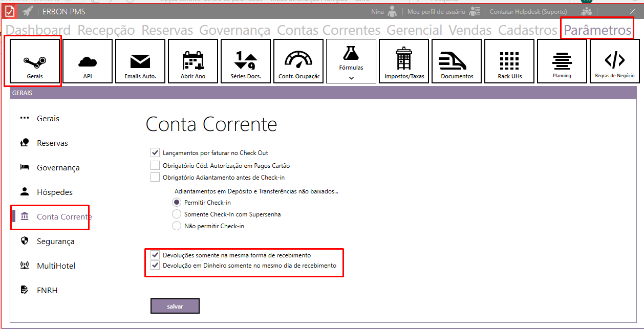
Task: Switch to the Cadastros tab
Action: 527,30
